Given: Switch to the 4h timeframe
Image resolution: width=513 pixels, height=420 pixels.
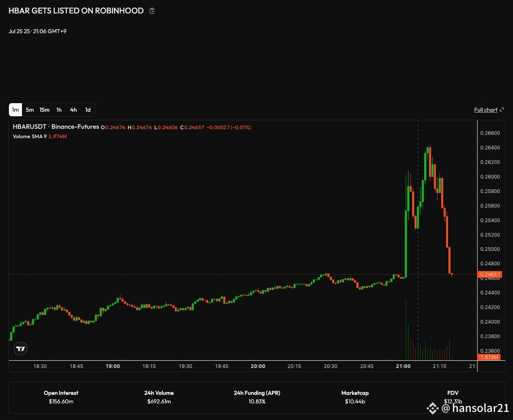Looking at the screenshot, I should [73, 109].
